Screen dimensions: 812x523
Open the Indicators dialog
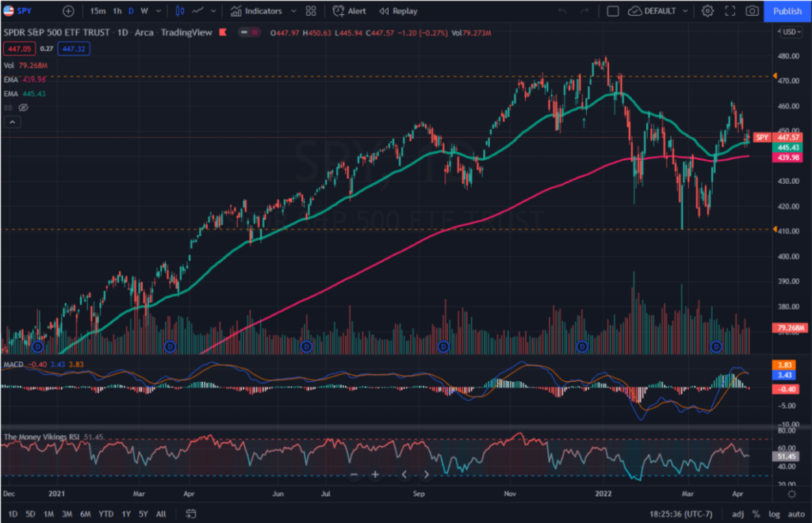pos(256,11)
